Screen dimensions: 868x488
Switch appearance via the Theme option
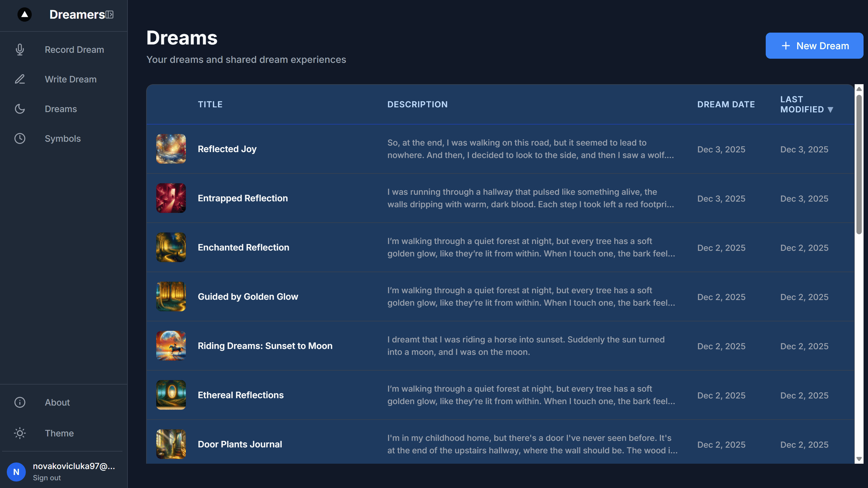[x=59, y=433]
